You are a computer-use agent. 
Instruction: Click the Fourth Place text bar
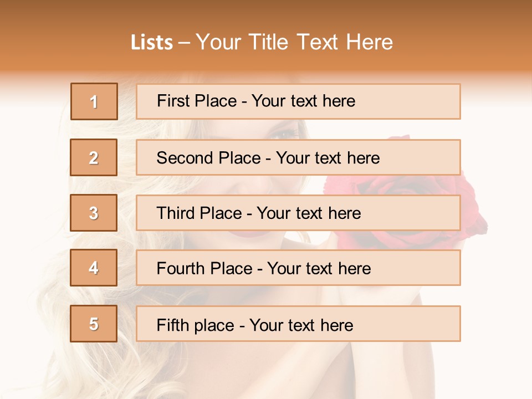pyautogui.click(x=298, y=268)
